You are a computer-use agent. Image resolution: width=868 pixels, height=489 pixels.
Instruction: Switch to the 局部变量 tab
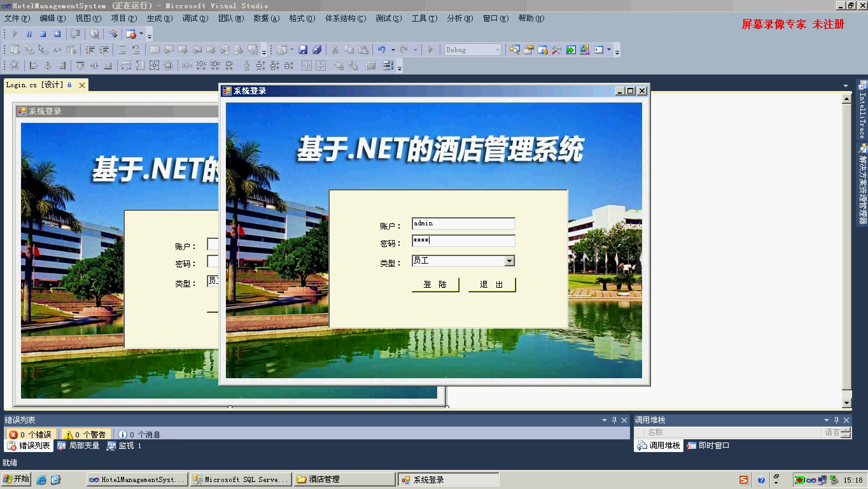79,446
